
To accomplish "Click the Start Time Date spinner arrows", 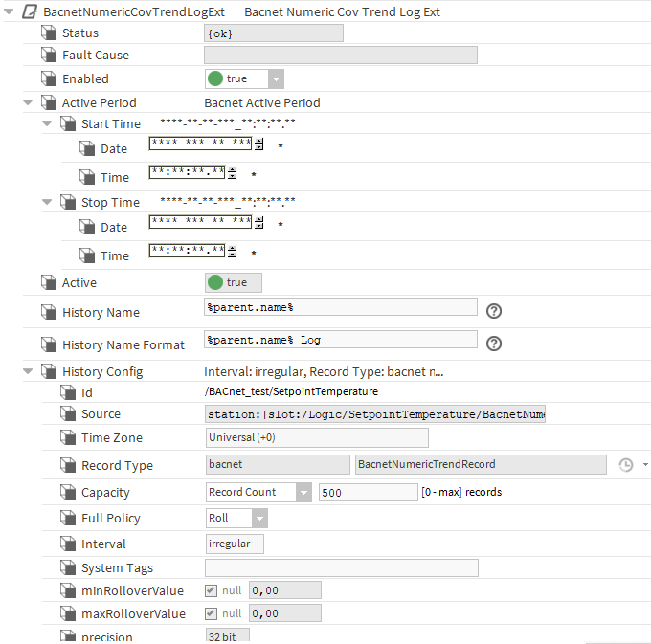I will tap(258, 144).
